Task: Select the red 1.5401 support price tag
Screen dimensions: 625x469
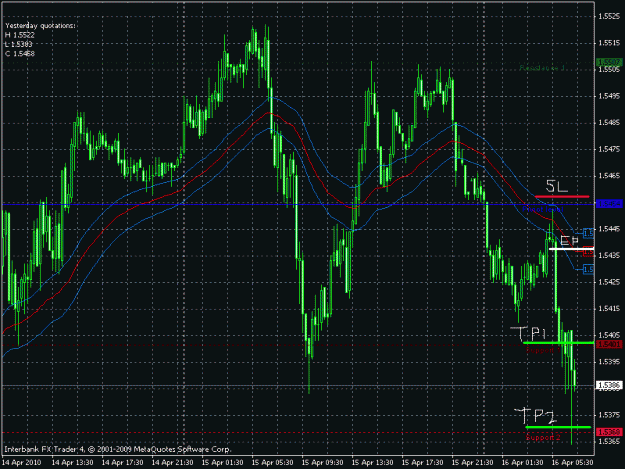Action: click(609, 344)
